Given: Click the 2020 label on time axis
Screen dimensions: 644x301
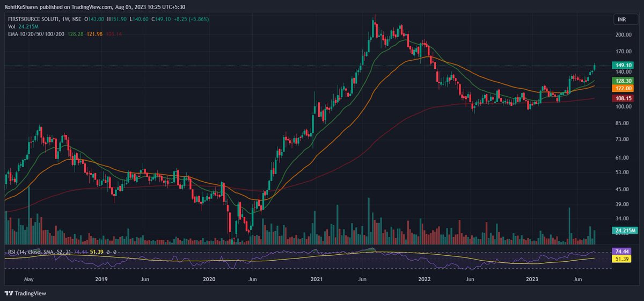Looking at the screenshot, I should (209, 279).
